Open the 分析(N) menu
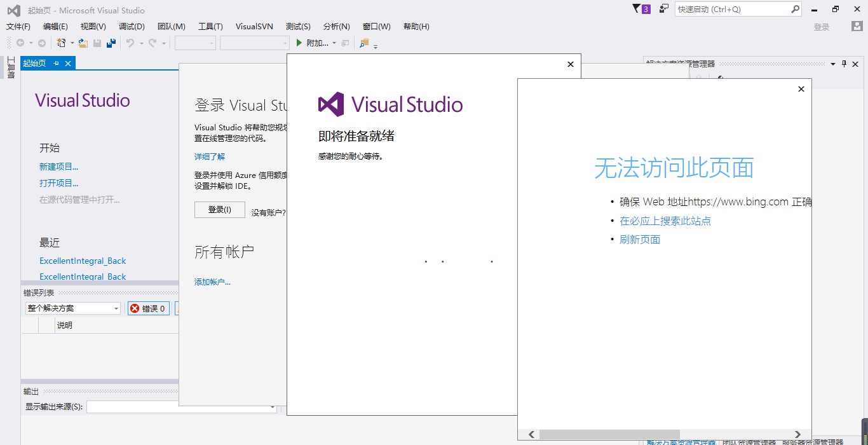Viewport: 868px width, 445px height. (337, 26)
